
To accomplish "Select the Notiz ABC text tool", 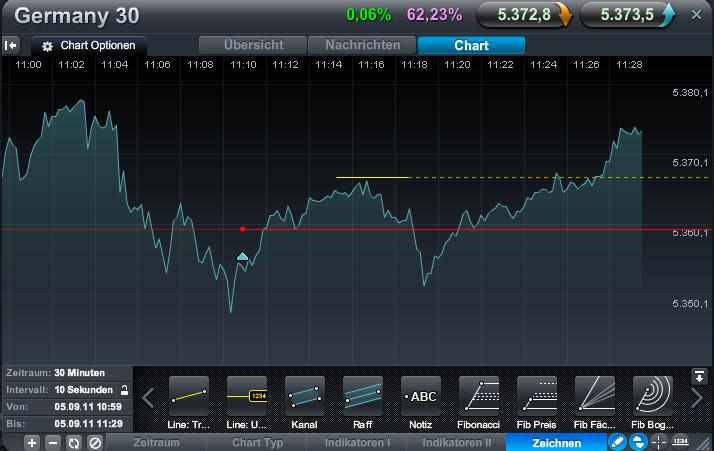I will point(421,395).
